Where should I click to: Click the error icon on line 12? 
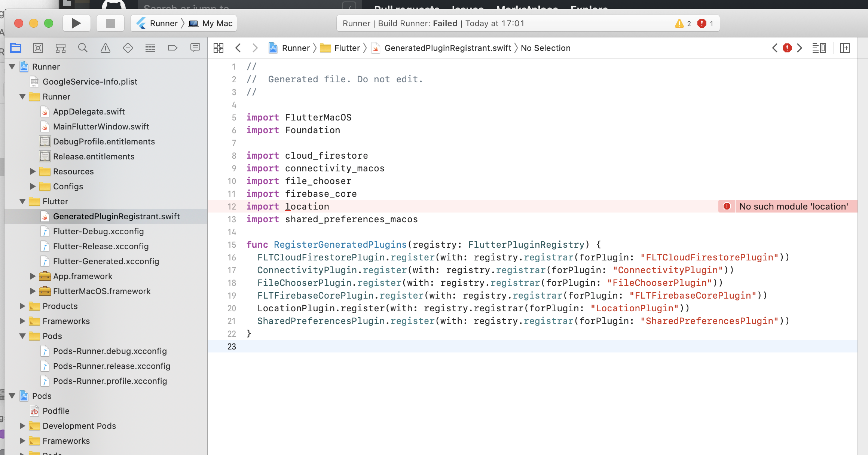pos(727,206)
